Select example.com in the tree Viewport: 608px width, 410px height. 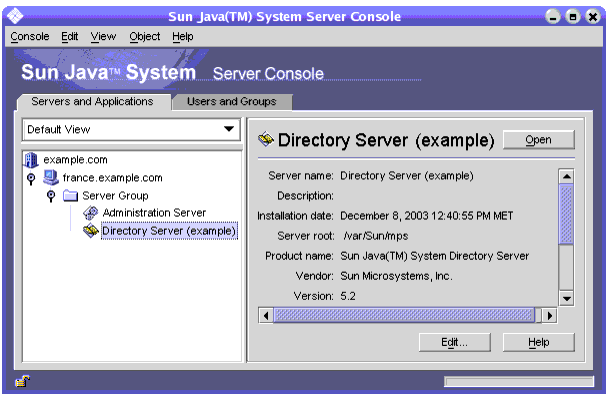(x=76, y=160)
